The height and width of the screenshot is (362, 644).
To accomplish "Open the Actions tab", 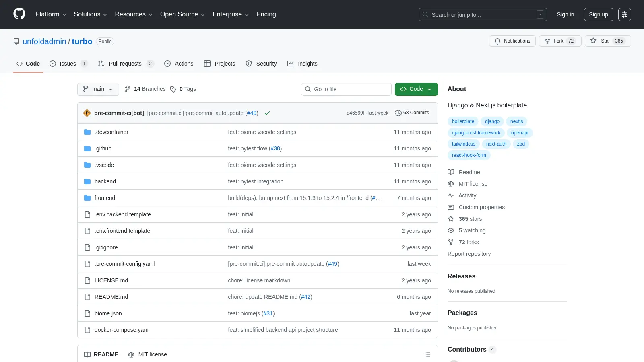I will (x=179, y=64).
